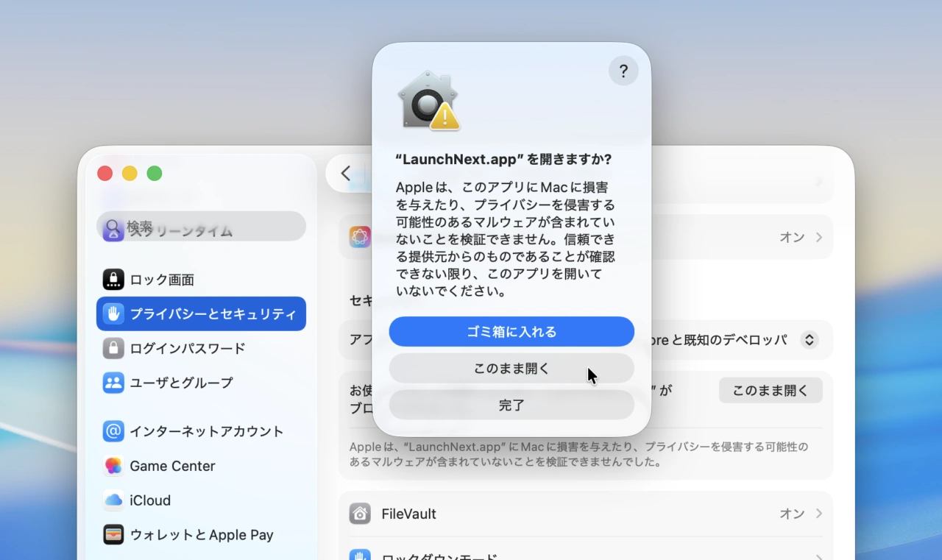Open the App Storeと既知のデベロッパ dropdown

pyautogui.click(x=808, y=340)
